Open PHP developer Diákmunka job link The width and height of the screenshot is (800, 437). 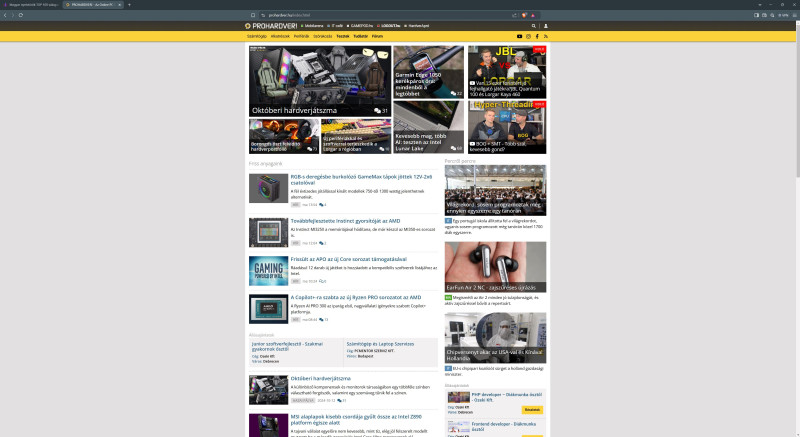(507, 397)
